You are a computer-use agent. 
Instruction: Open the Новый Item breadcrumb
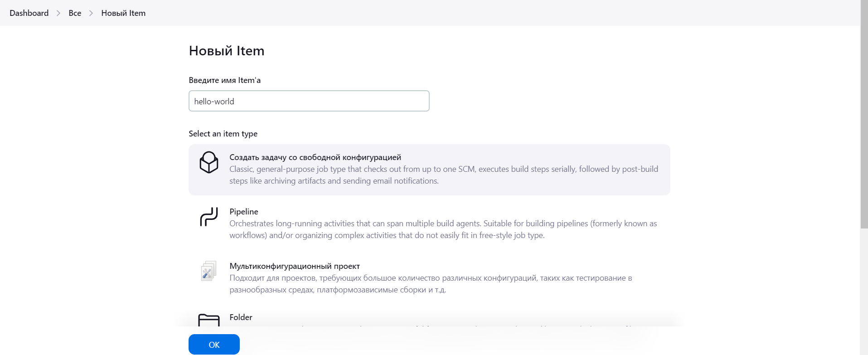[x=123, y=13]
